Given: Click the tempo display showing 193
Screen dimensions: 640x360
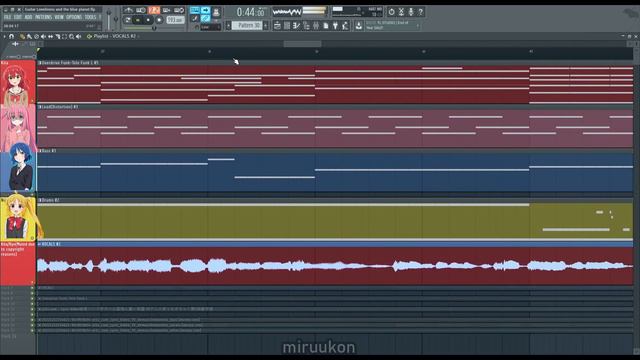Looking at the screenshot, I should [176, 20].
